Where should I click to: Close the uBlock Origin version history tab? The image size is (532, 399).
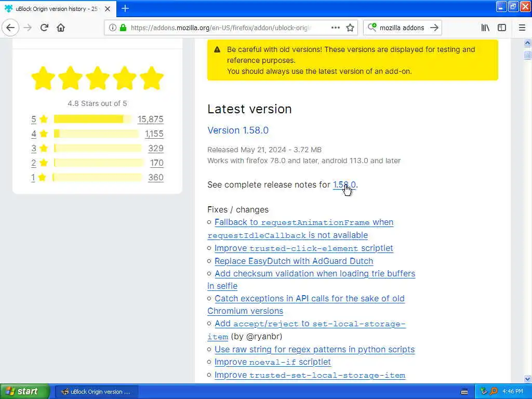(x=108, y=9)
